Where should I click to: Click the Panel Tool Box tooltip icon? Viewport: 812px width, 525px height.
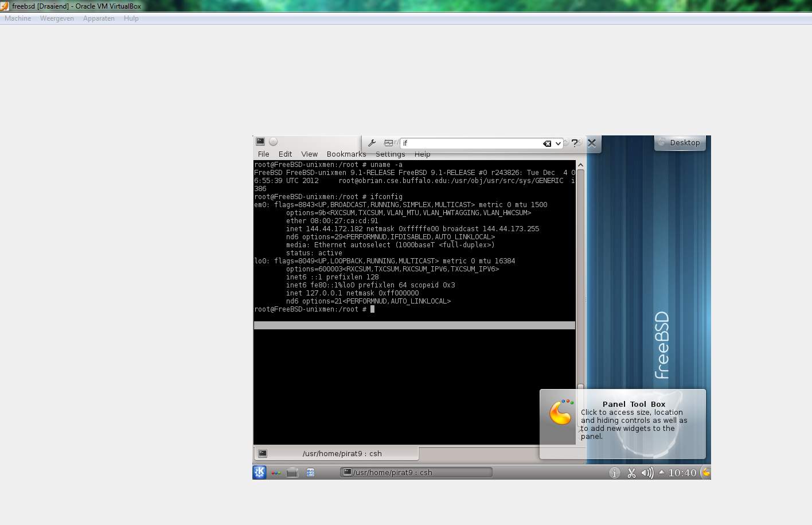(561, 412)
